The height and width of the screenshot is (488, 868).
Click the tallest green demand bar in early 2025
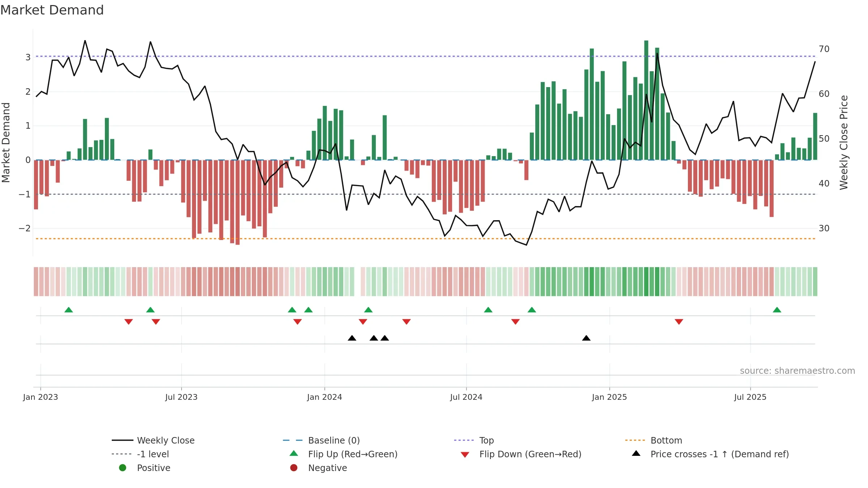point(646,100)
